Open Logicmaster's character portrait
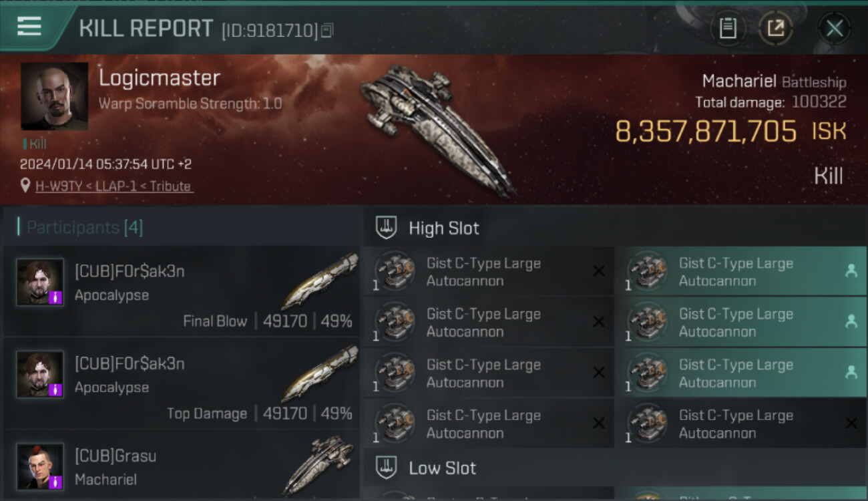This screenshot has height=501, width=868. tap(54, 96)
